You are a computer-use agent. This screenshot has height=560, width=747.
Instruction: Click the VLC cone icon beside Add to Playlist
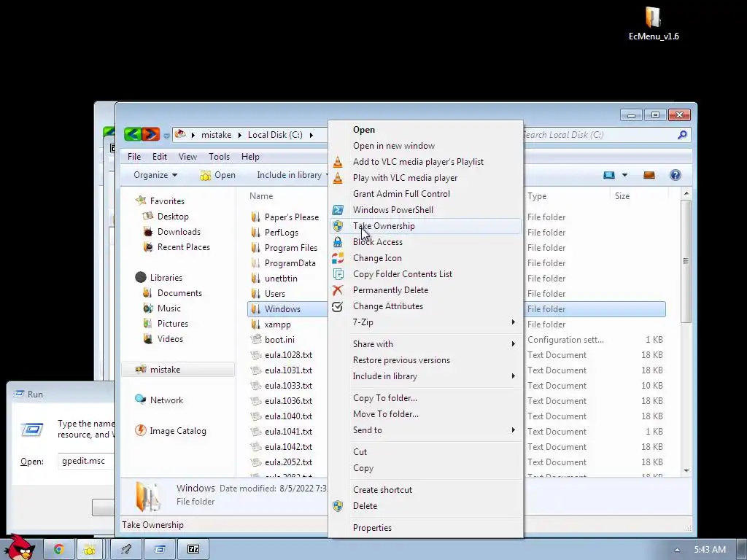(x=338, y=162)
